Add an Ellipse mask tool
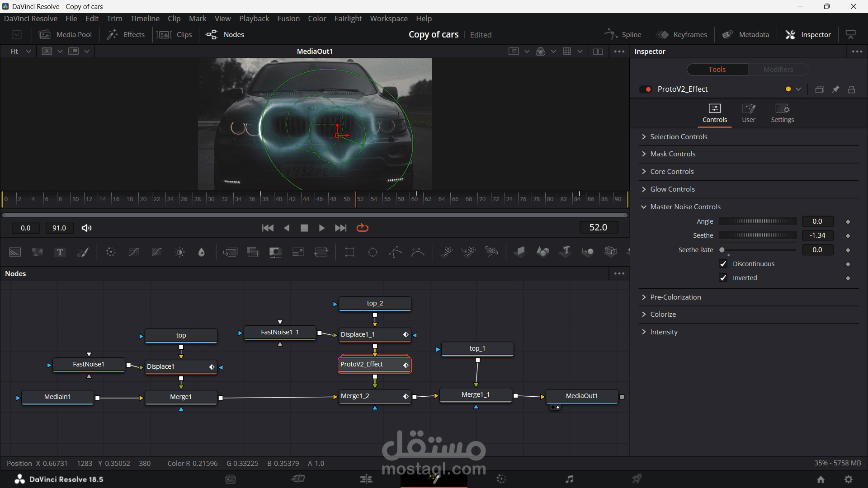 (373, 252)
